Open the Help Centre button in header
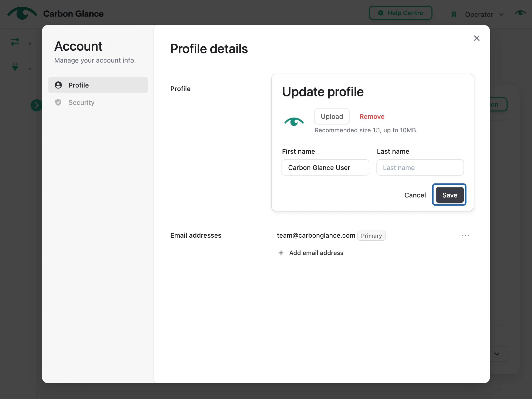 point(400,13)
